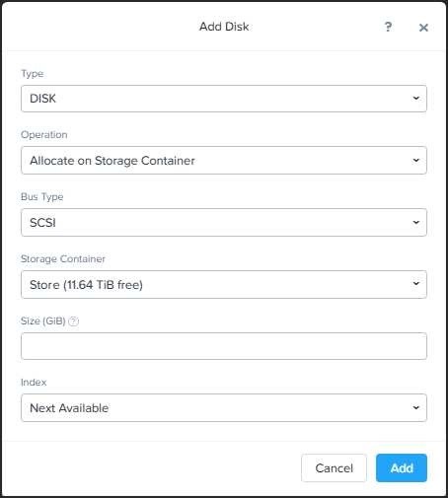Click the chevron arrow in Type field
The image size is (448, 498).
click(x=416, y=99)
